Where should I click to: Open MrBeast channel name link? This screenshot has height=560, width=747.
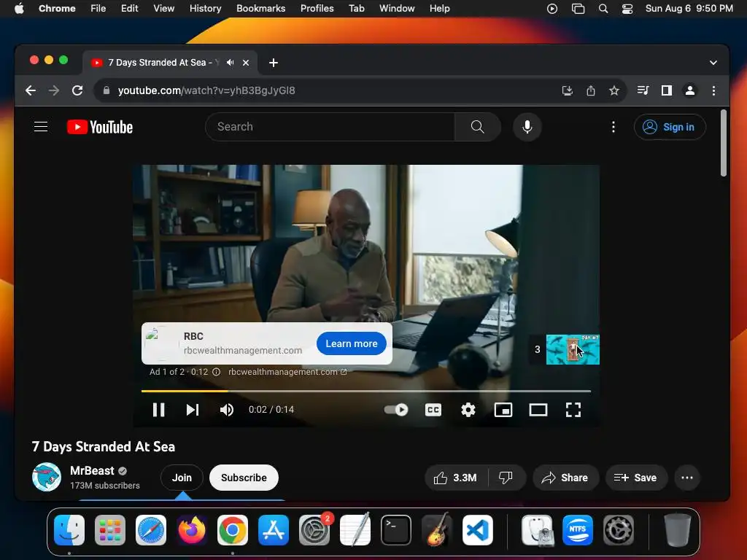coord(92,471)
